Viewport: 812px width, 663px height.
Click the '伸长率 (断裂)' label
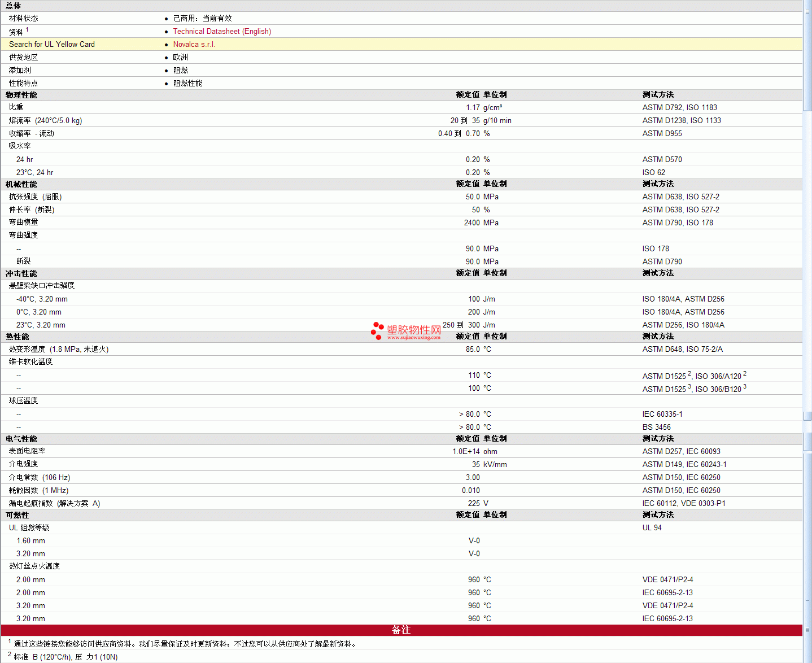tap(32, 210)
